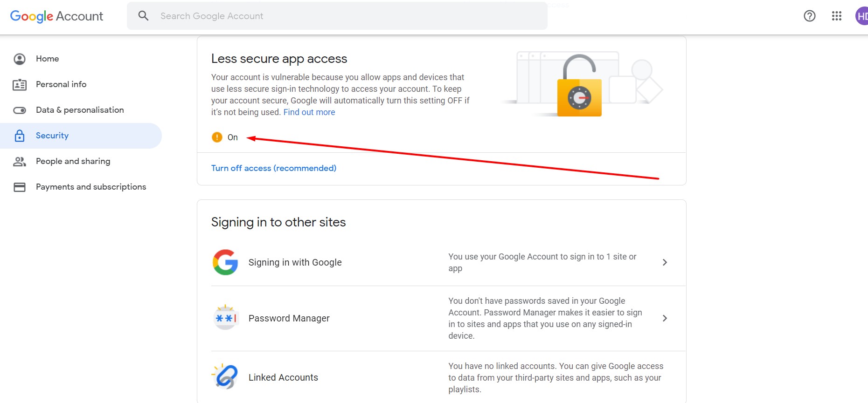
Task: Go to Personal info section
Action: 61,84
